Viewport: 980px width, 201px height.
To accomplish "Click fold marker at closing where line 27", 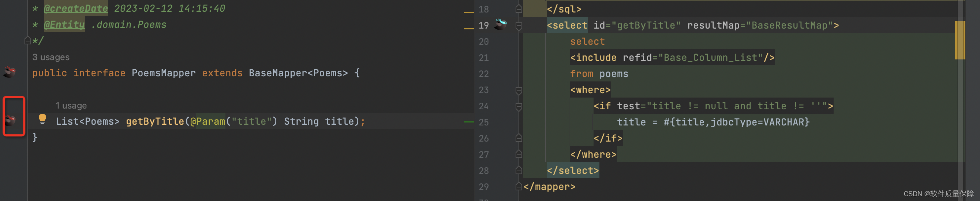I will tap(519, 154).
